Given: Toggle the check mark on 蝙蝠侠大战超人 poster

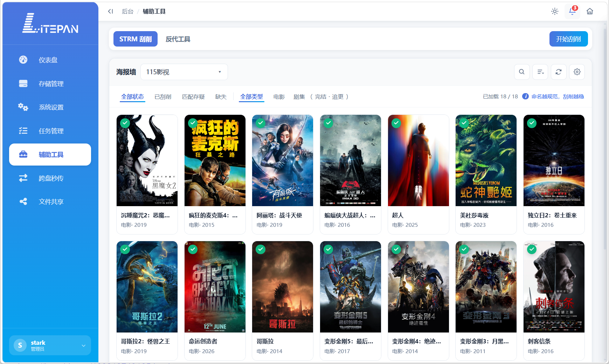Looking at the screenshot, I should point(328,123).
